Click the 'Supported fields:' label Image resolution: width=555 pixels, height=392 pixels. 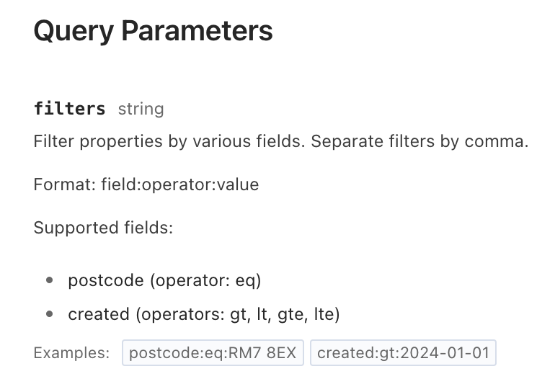point(103,228)
